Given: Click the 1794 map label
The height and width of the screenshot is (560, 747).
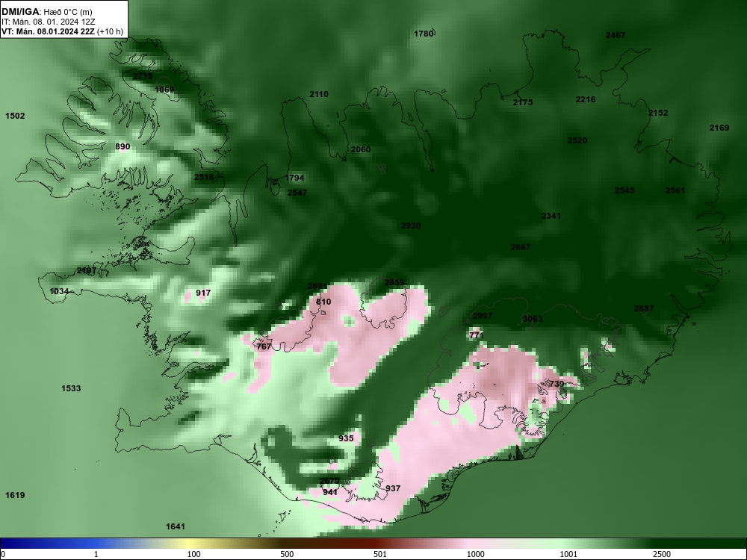Looking at the screenshot, I should pyautogui.click(x=294, y=178).
